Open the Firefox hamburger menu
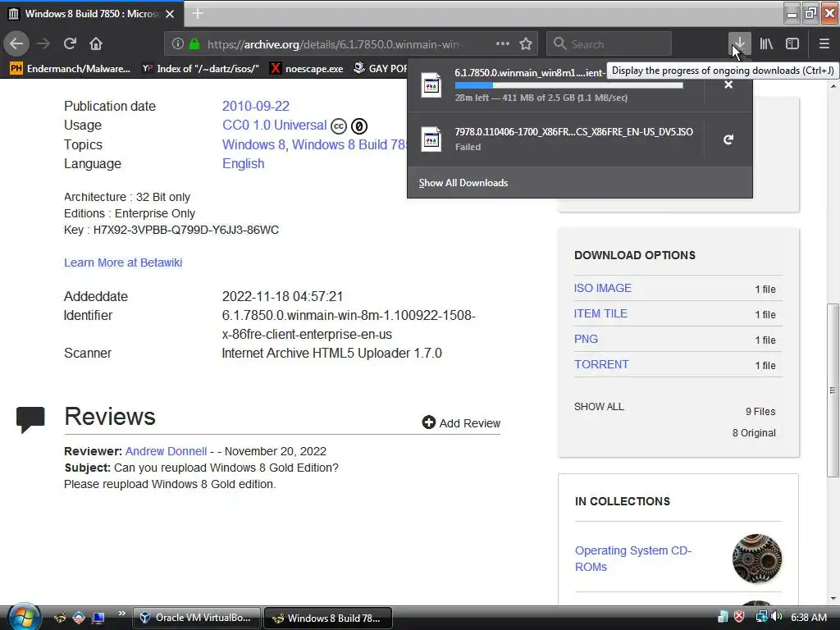The height and width of the screenshot is (630, 840). click(x=824, y=43)
